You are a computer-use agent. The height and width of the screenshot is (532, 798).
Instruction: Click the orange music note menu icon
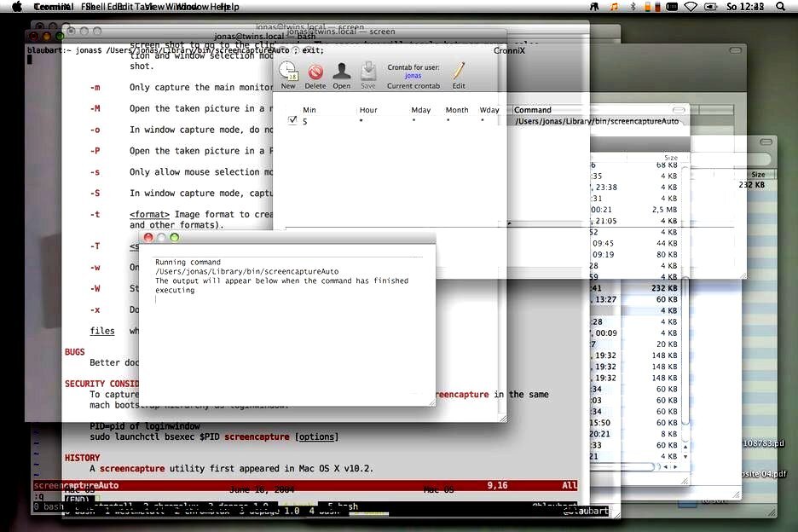click(615, 7)
